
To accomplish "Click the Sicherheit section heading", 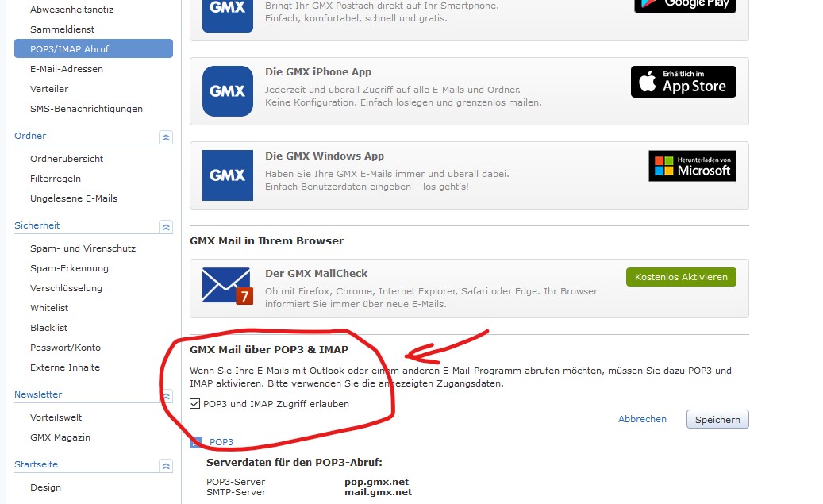I will tap(37, 225).
